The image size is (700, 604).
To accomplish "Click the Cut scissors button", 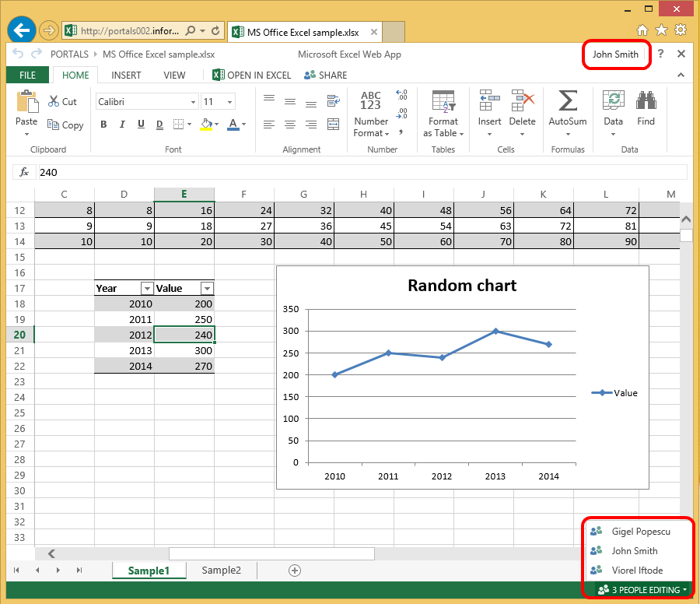I will (x=62, y=101).
